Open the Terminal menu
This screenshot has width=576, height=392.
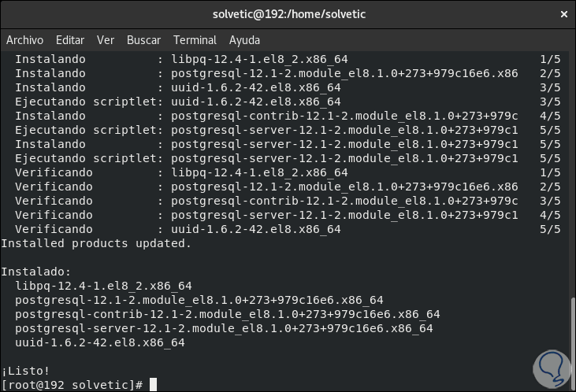(x=195, y=40)
